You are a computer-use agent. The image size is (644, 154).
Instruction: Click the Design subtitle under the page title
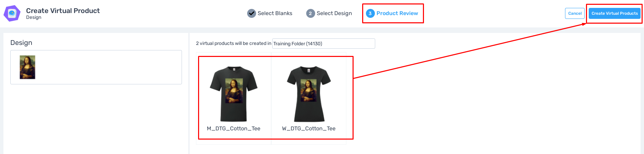coord(34,17)
